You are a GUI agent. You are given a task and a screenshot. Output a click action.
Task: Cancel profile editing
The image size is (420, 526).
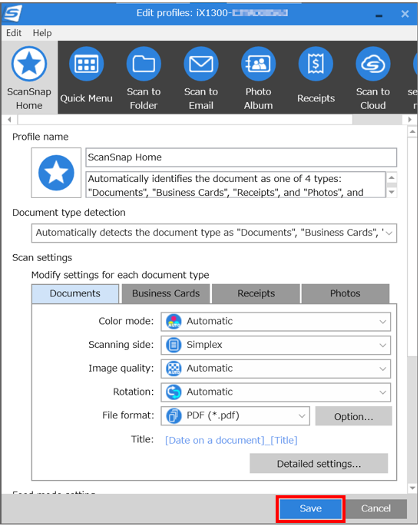click(x=375, y=508)
